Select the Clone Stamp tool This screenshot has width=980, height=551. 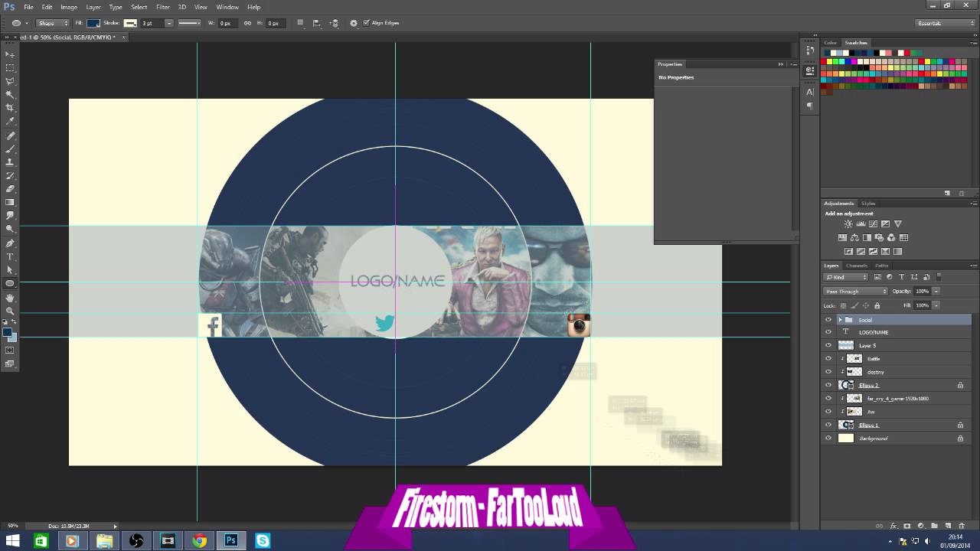(x=10, y=162)
